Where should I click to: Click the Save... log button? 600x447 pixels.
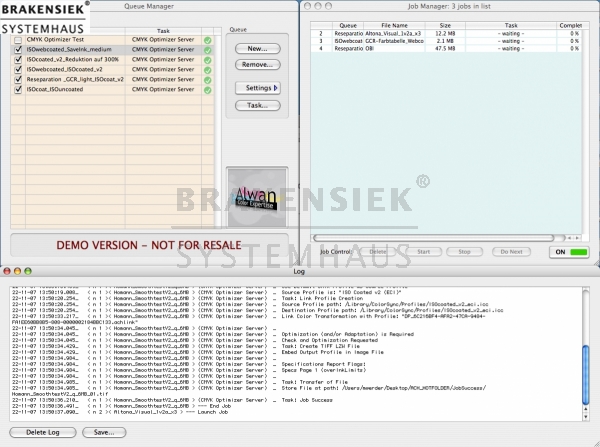tap(104, 432)
